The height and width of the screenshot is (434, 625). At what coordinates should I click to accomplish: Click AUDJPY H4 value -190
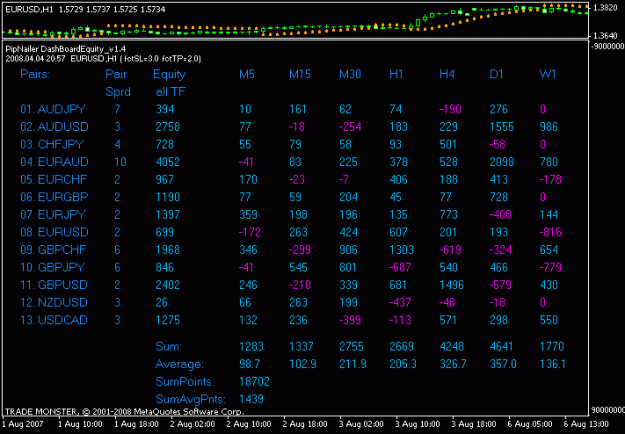450,109
